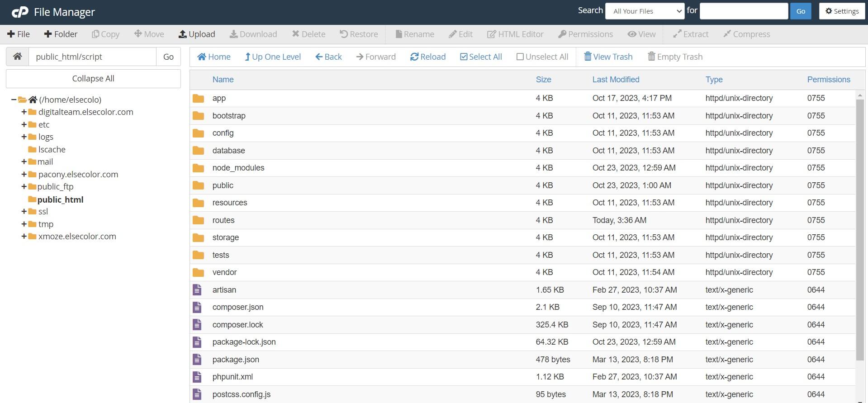This screenshot has width=868, height=403.
Task: Sort files by the Name column header
Action: coord(223,80)
